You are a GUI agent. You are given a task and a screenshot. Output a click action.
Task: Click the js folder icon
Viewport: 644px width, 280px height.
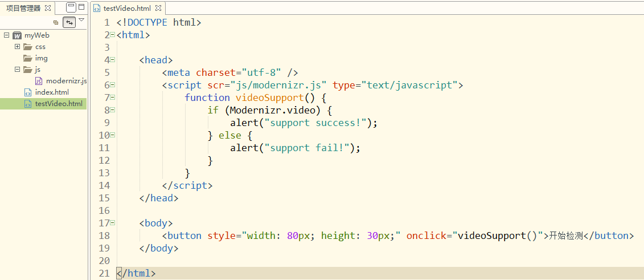coord(27,70)
